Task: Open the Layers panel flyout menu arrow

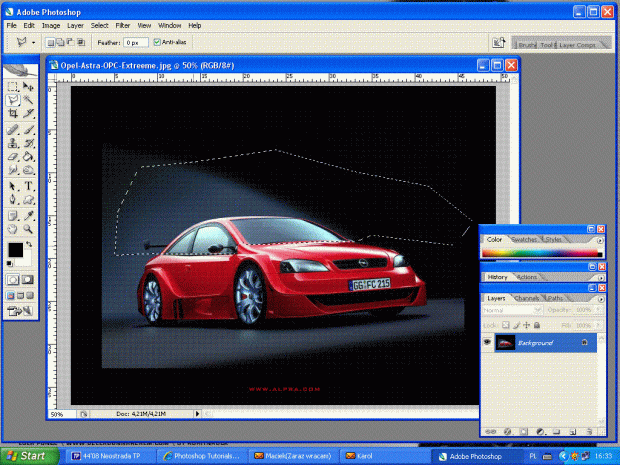Action: pos(599,299)
